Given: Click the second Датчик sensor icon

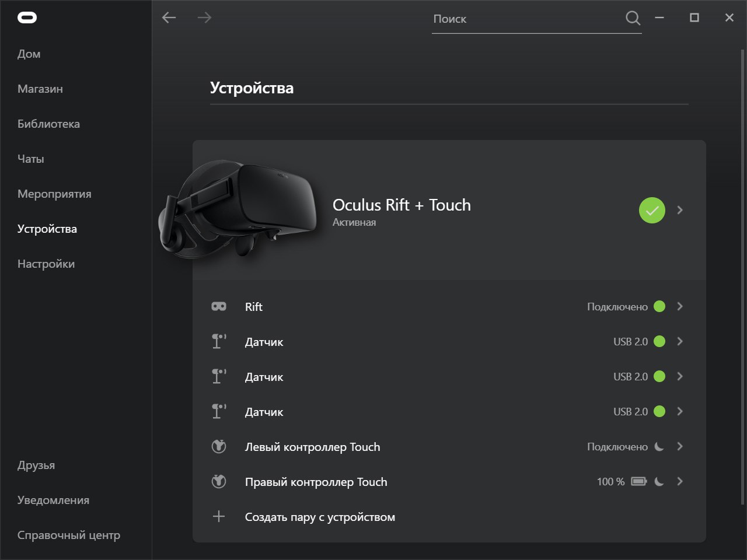Looking at the screenshot, I should (x=219, y=376).
